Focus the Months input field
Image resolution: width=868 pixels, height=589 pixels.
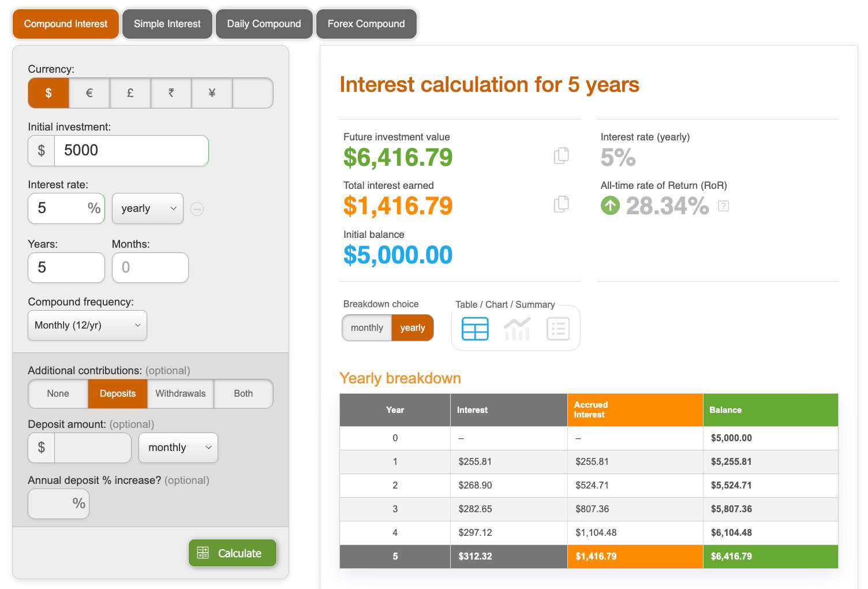pos(150,268)
